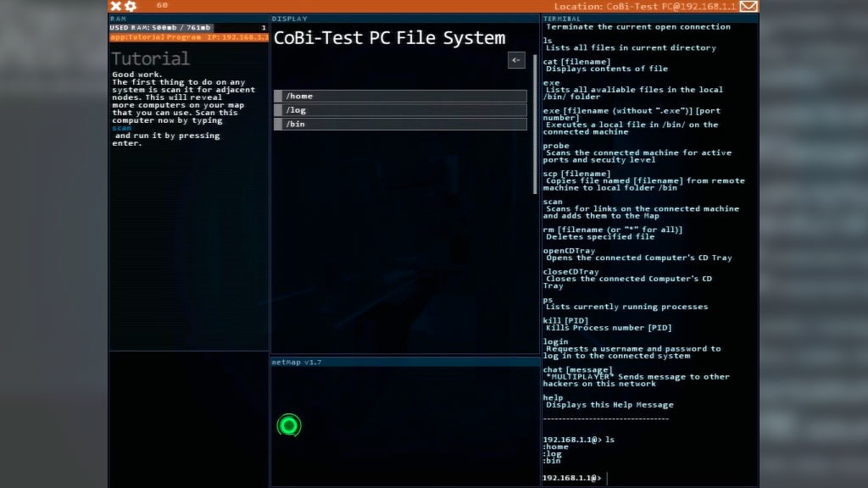
Task: Select the DISPLAY panel header
Action: pyautogui.click(x=290, y=18)
